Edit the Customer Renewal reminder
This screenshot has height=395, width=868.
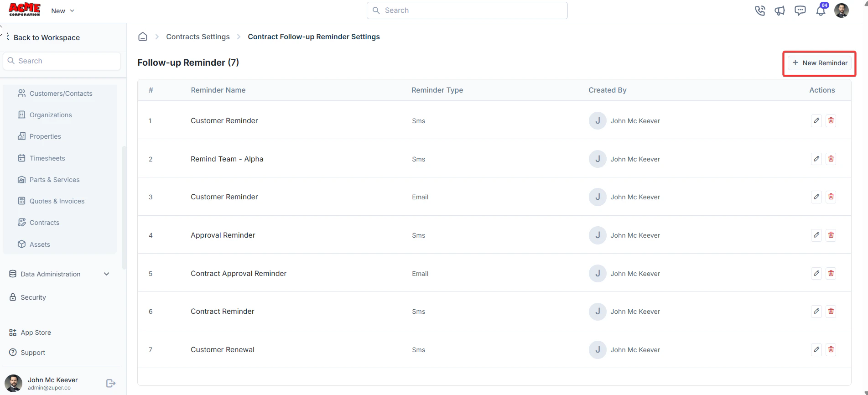coord(816,349)
